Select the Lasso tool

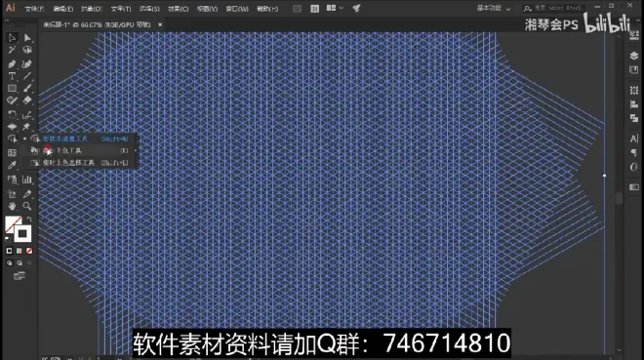coord(27,50)
